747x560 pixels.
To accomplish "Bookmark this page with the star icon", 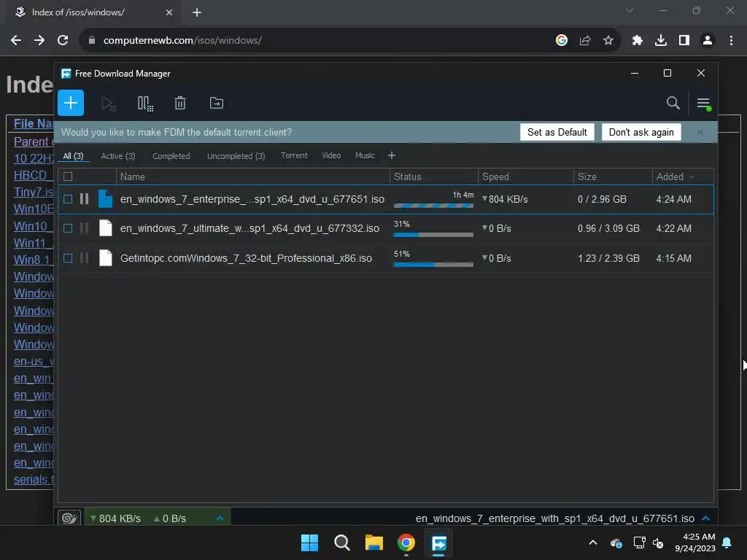I will pos(608,41).
